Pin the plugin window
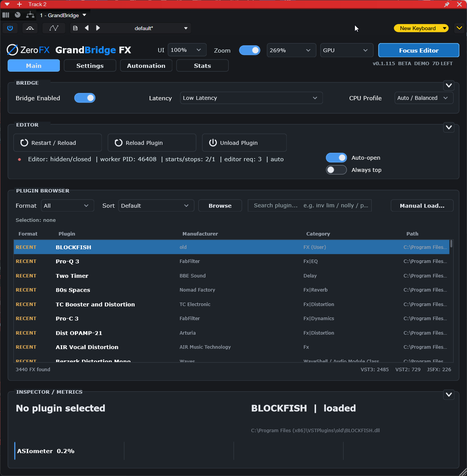467x476 pixels. tap(447, 4)
